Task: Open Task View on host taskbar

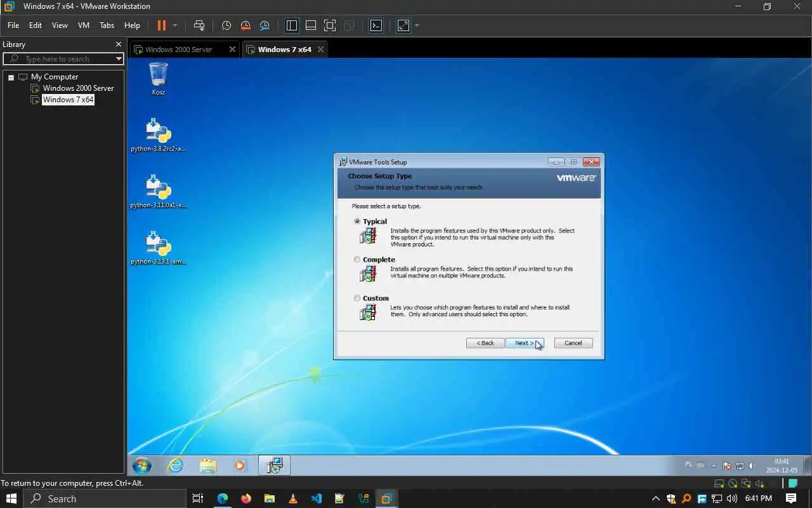Action: pos(198,498)
